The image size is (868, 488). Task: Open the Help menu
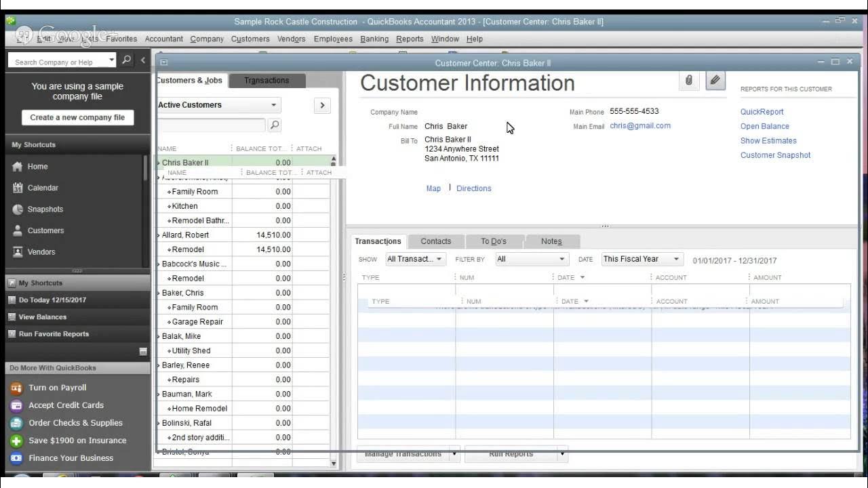click(x=475, y=39)
